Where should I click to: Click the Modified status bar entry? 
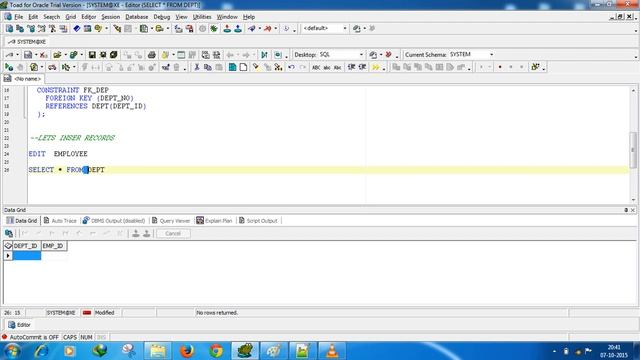[104, 313]
